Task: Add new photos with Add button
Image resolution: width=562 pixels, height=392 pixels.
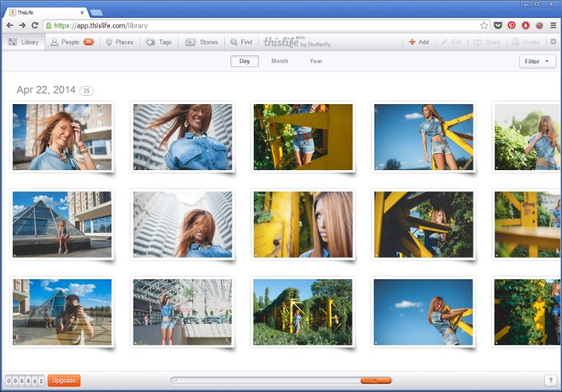Action: pyautogui.click(x=419, y=42)
